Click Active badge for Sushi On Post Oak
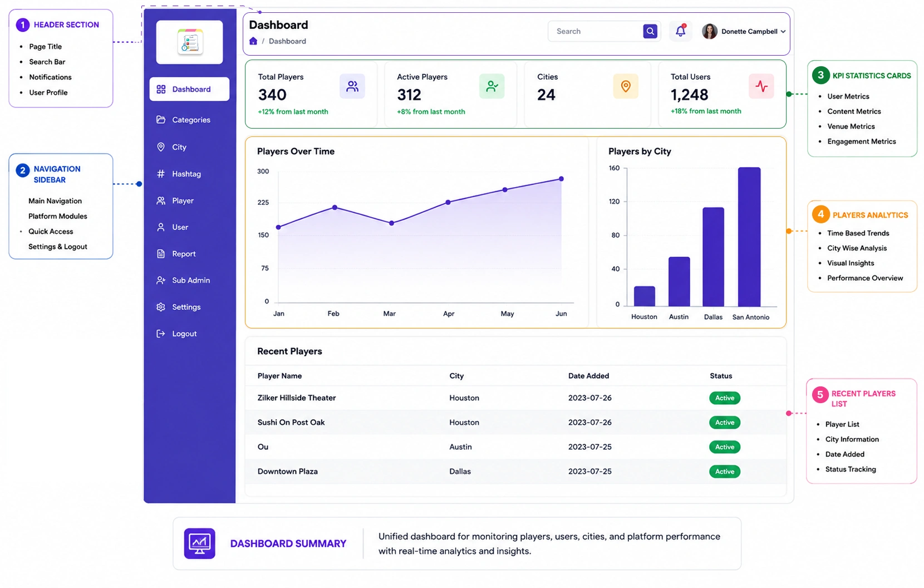924x588 pixels. tap(725, 423)
